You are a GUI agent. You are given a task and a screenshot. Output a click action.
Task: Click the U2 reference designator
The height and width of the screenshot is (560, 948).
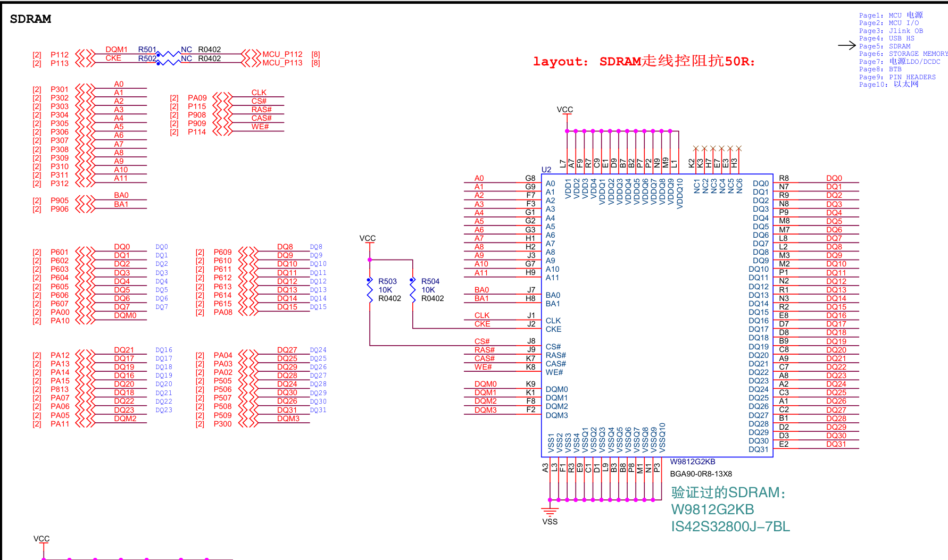546,170
